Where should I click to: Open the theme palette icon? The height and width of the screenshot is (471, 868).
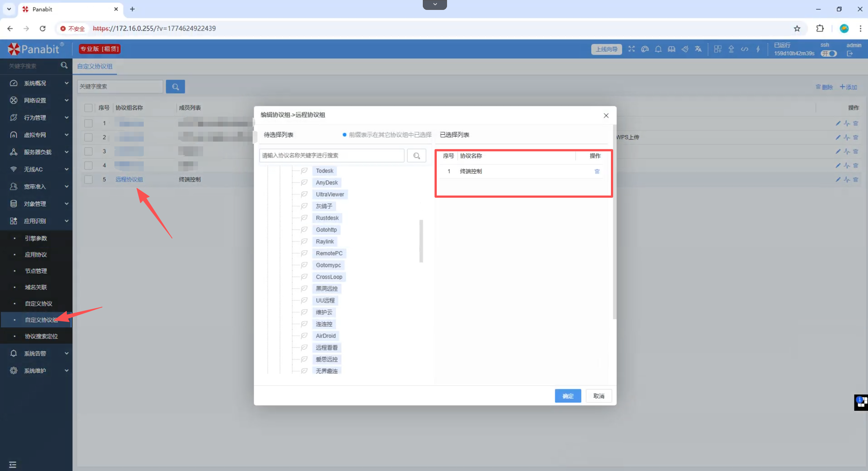645,49
